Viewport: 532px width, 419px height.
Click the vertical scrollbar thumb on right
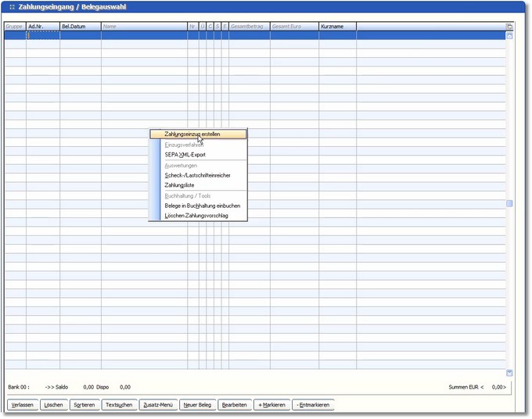[x=510, y=203]
